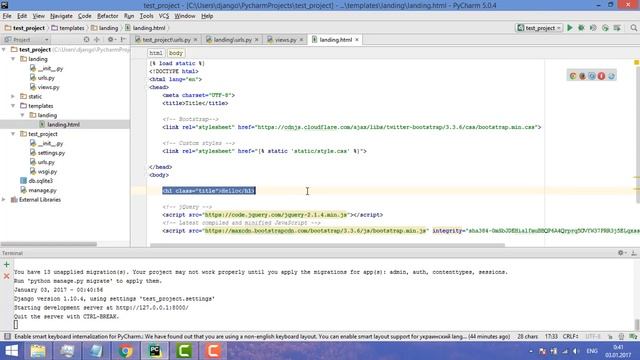Add a new terminal session

pyautogui.click(x=7, y=264)
